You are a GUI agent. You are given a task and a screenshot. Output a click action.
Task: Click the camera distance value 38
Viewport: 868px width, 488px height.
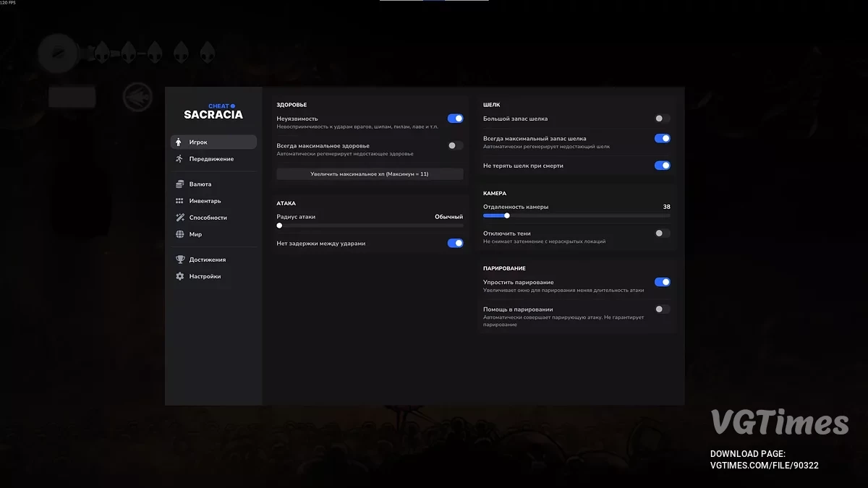click(x=666, y=207)
